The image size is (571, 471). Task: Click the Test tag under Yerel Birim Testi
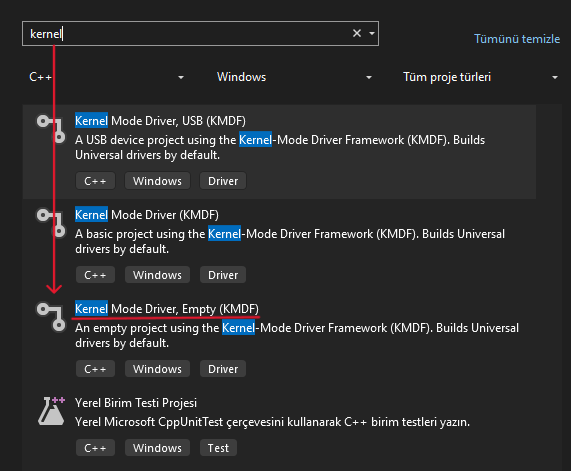click(x=218, y=448)
